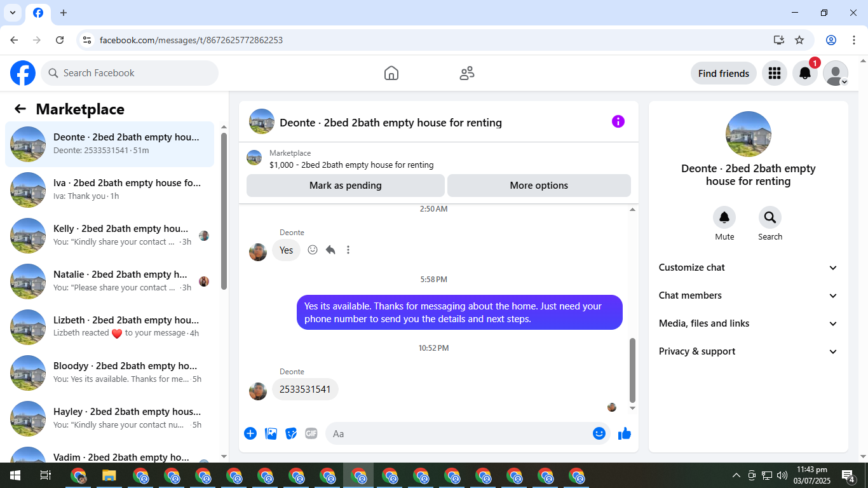Click the conversation list scrollbar
Image resolution: width=868 pixels, height=488 pixels.
[224, 211]
